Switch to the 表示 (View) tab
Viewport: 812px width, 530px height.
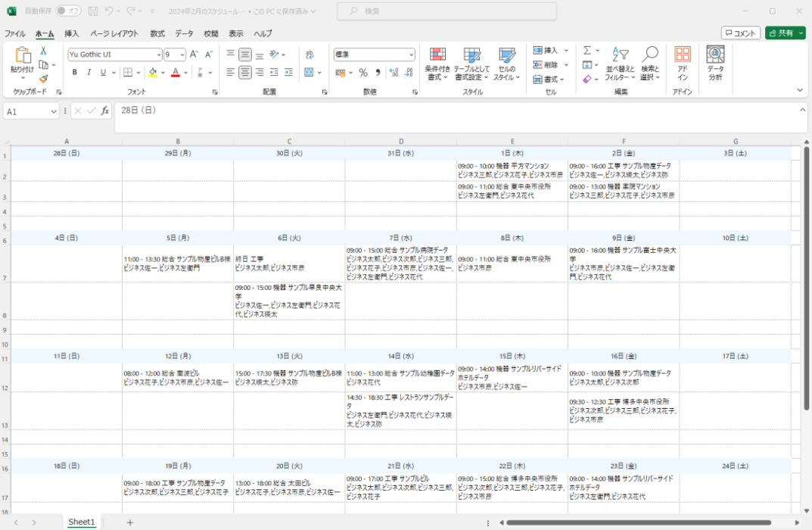[x=235, y=33]
